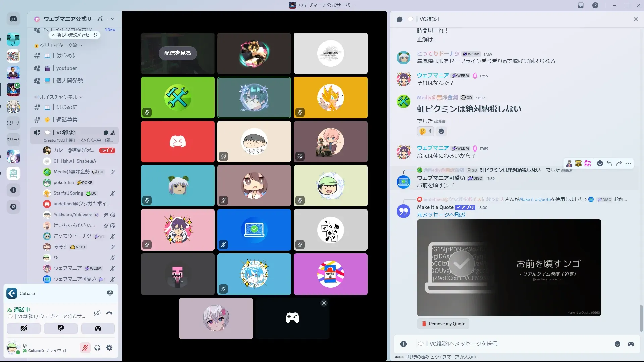Click add a server plus icon
The height and width of the screenshot is (362, 644).
[13, 190]
